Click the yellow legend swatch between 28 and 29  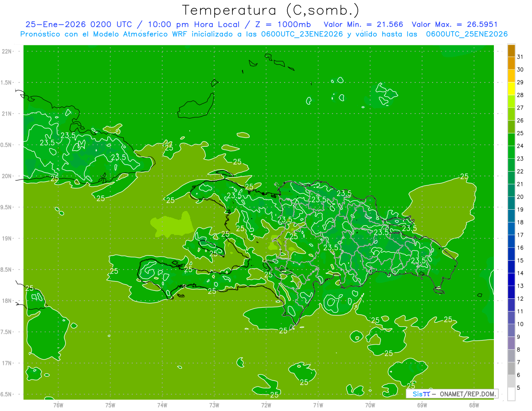point(512,88)
